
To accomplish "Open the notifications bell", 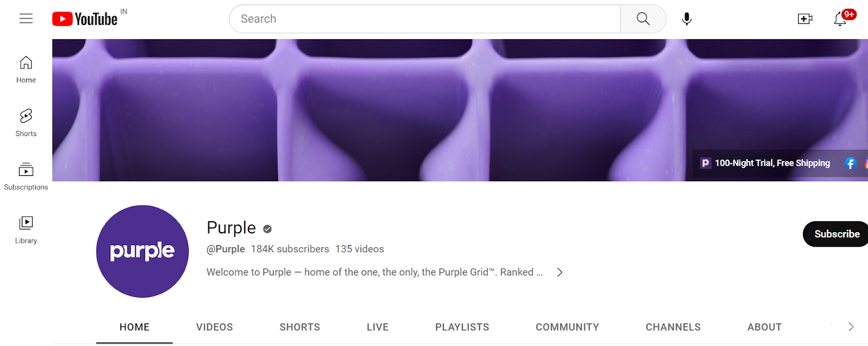I will (840, 19).
